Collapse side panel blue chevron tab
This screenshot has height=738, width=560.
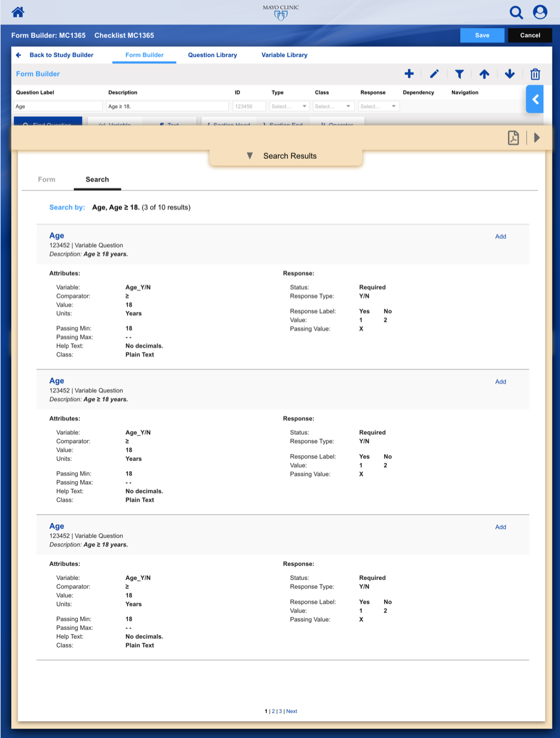(x=535, y=99)
